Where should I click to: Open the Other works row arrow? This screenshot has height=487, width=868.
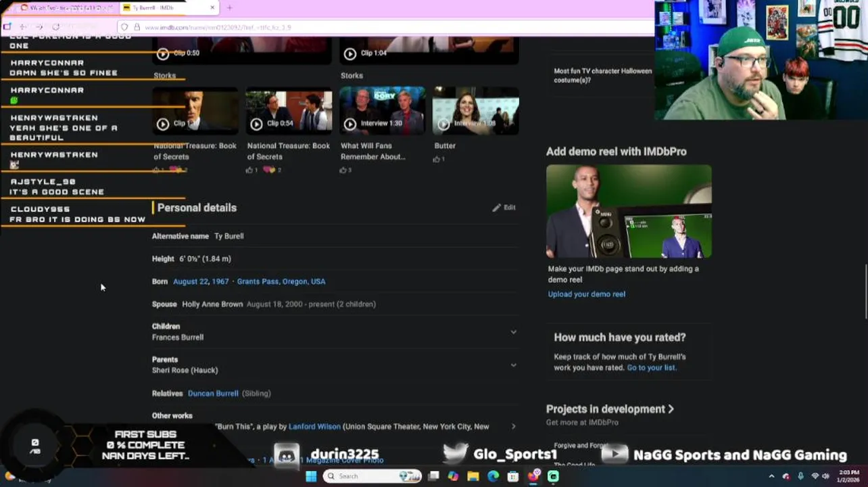click(x=513, y=427)
